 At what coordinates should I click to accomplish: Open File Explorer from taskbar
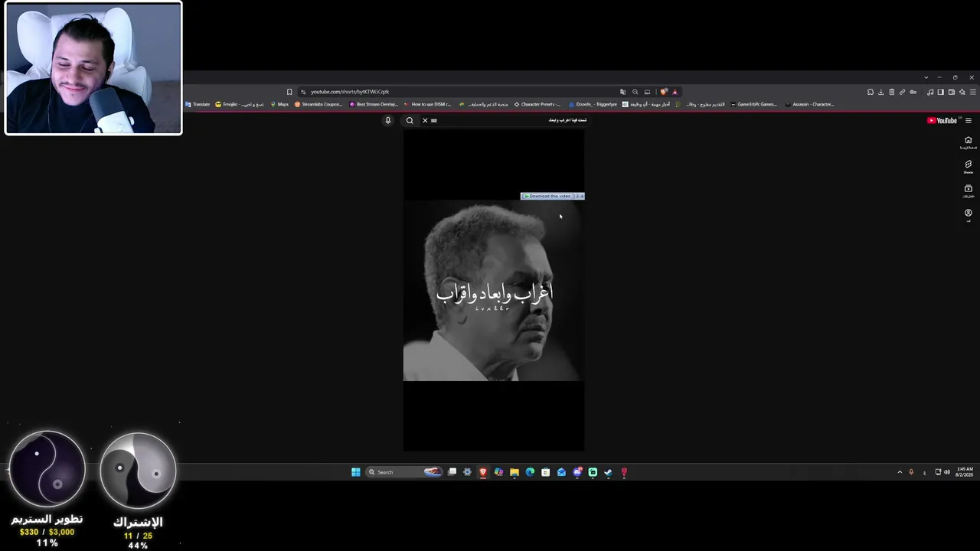tap(514, 472)
